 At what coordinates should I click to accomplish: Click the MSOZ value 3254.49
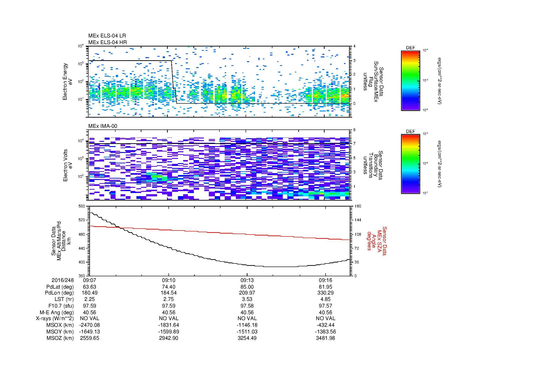(247, 338)
